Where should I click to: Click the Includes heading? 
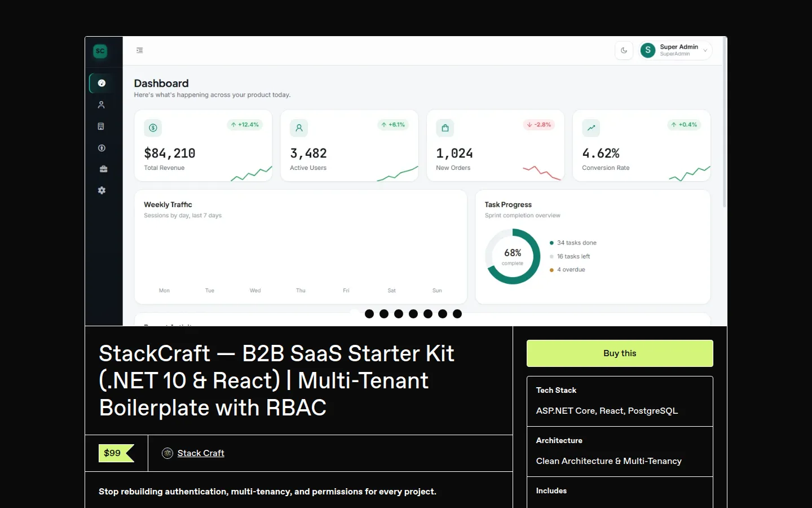click(551, 491)
